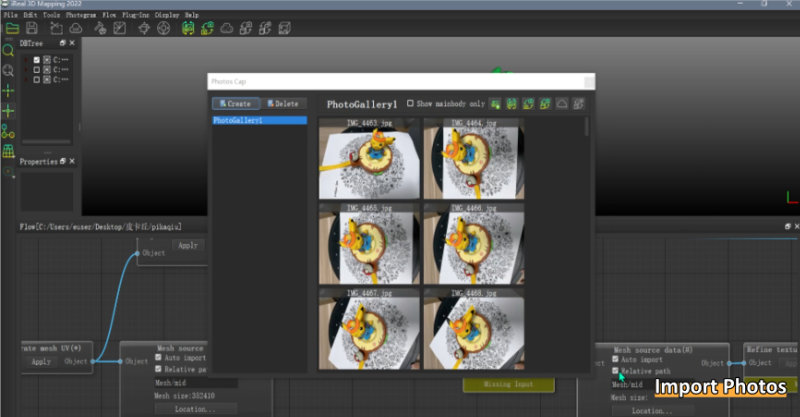Float the DBTree panel using undock icon
Image resolution: width=800 pixels, height=417 pixels.
[x=62, y=43]
